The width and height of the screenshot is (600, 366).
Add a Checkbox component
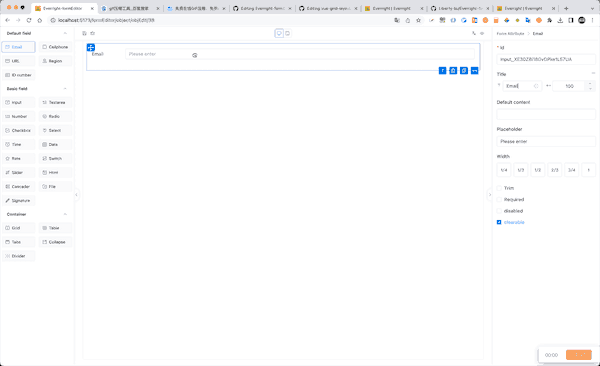(x=18, y=131)
